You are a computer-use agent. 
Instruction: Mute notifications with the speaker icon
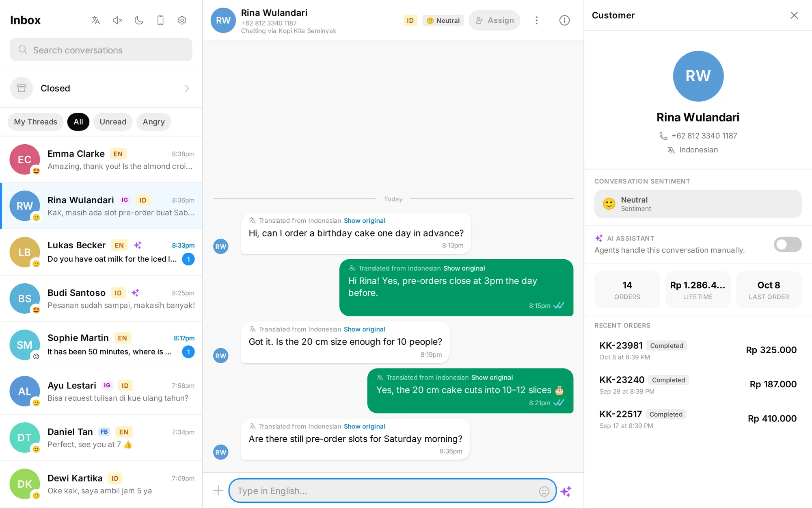[117, 20]
